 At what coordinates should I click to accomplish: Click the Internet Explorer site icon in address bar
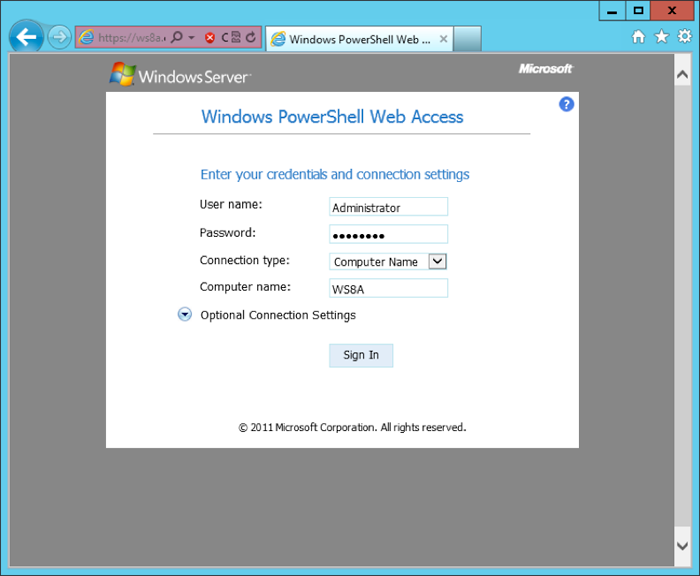coord(87,37)
